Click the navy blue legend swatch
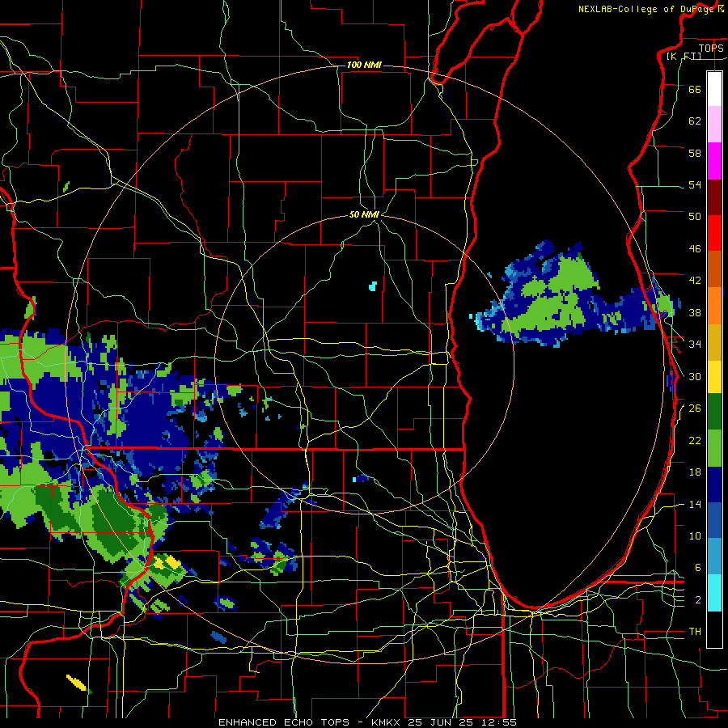The height and width of the screenshot is (728, 728). [x=714, y=485]
